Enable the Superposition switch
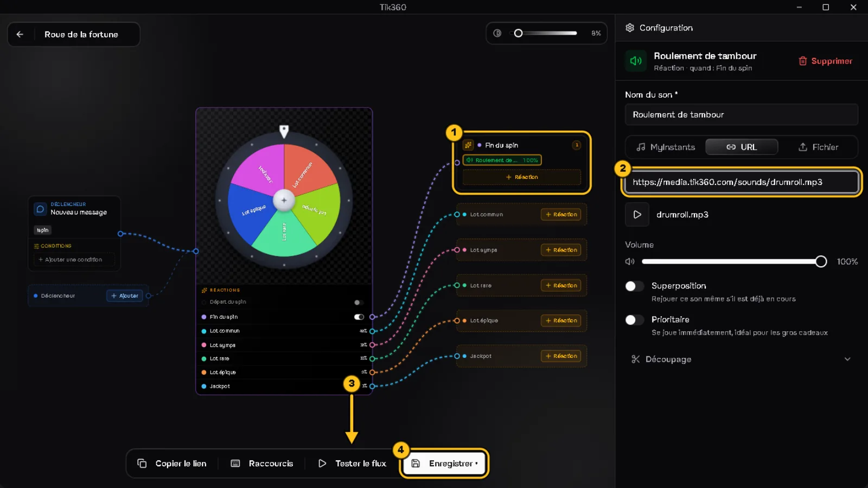868x488 pixels. (634, 286)
